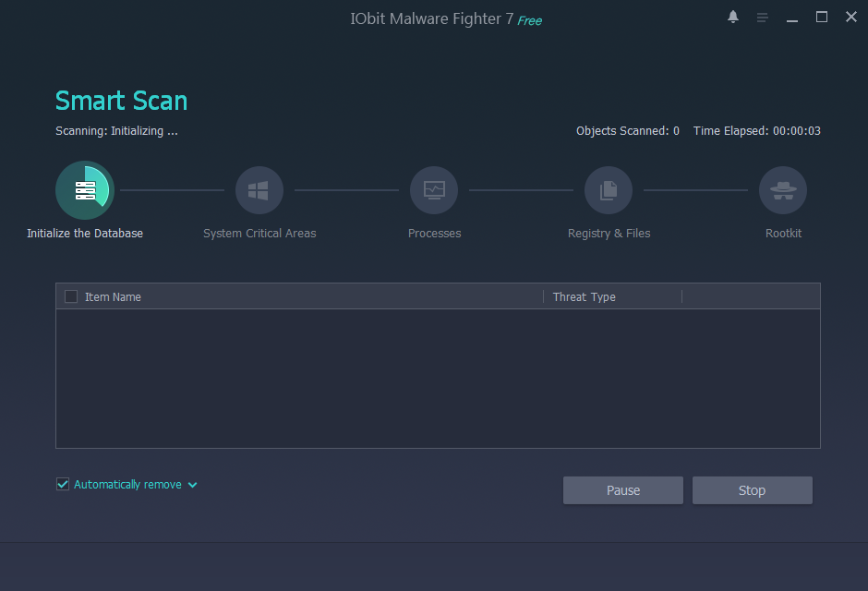Click the Initialize the Database label
Viewport: 868px width, 591px height.
[x=85, y=234]
